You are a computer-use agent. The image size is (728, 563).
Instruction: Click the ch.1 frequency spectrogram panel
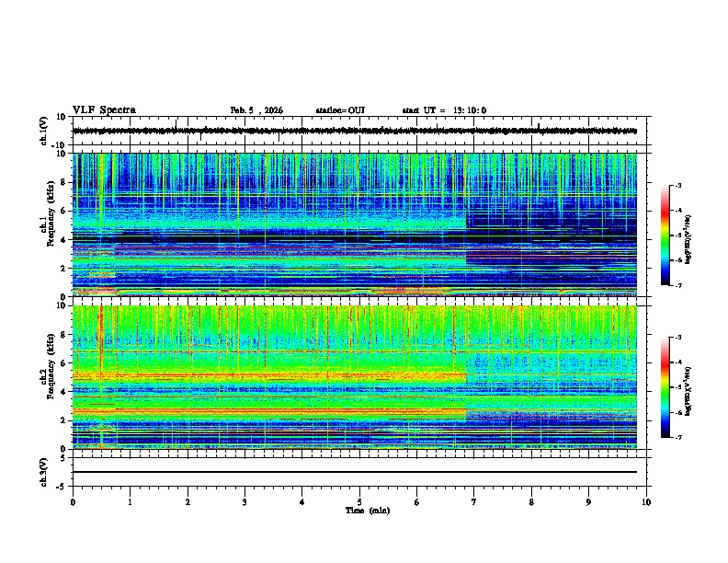(355, 224)
